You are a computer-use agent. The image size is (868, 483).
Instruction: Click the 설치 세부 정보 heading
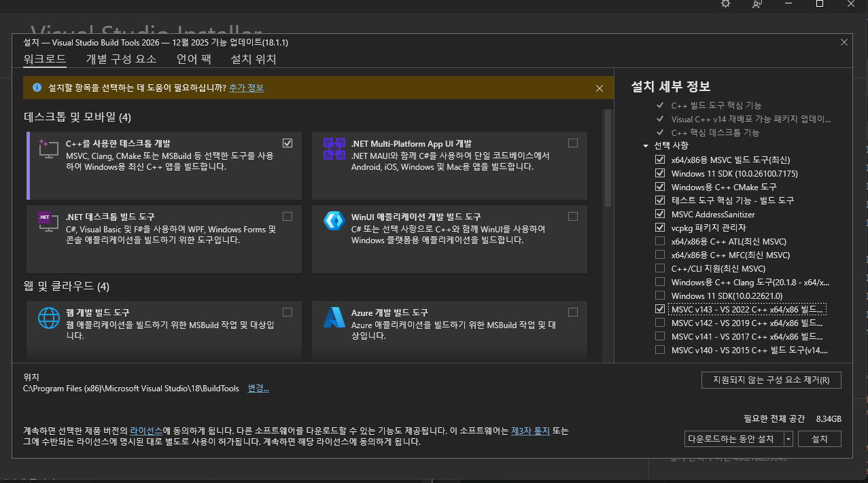point(671,86)
